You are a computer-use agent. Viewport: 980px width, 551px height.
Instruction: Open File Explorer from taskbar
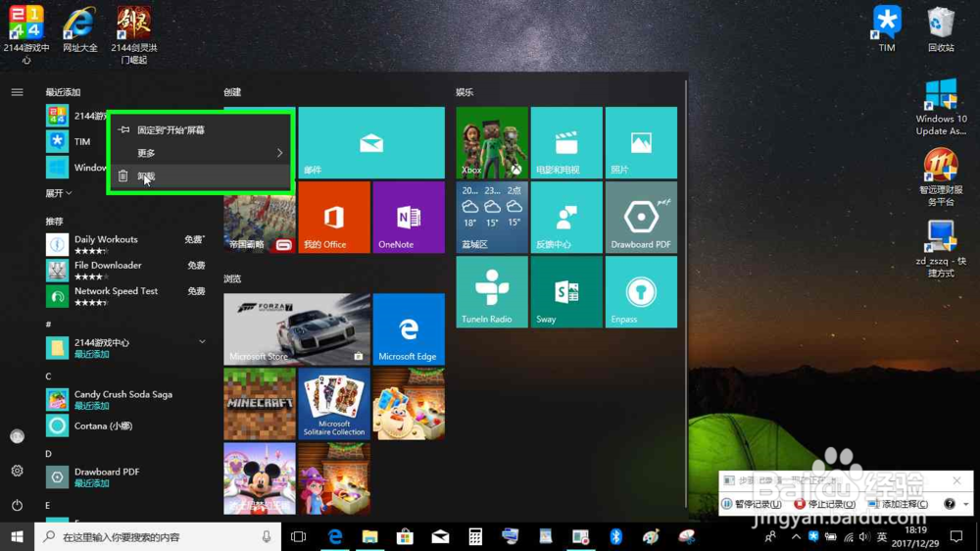coord(370,536)
